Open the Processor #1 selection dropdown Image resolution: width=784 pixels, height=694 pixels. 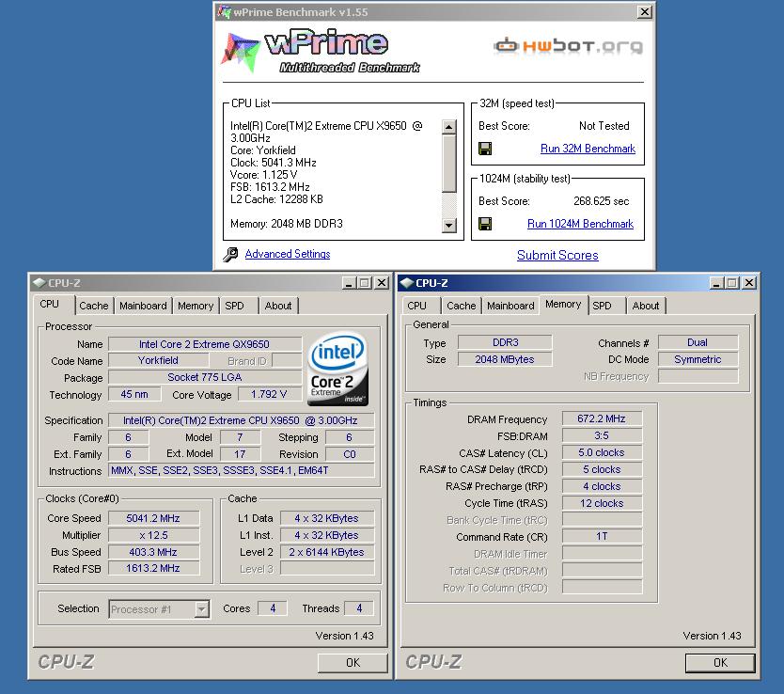tap(201, 609)
